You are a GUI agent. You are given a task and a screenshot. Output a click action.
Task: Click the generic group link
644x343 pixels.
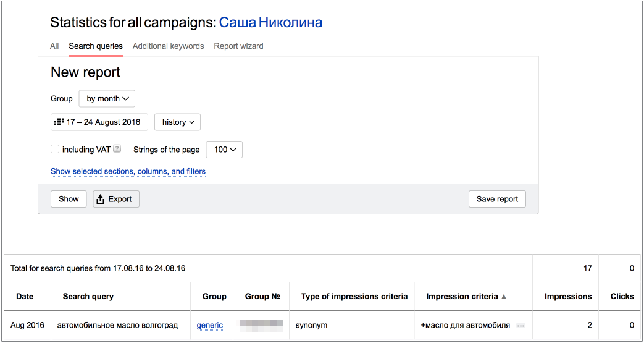210,325
